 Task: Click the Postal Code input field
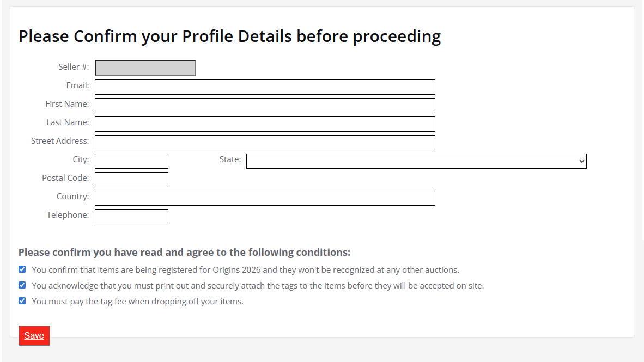[x=131, y=180]
